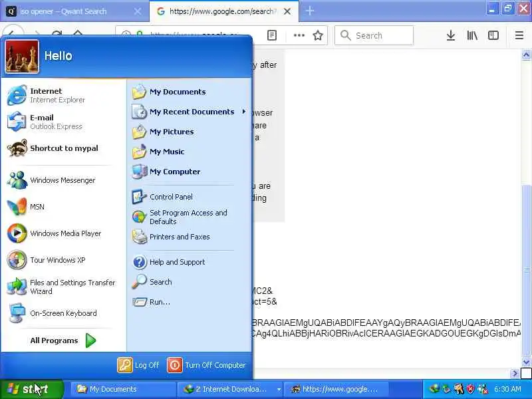Open the browser hamburger menu
The width and height of the screenshot is (532, 399).
coord(519,35)
